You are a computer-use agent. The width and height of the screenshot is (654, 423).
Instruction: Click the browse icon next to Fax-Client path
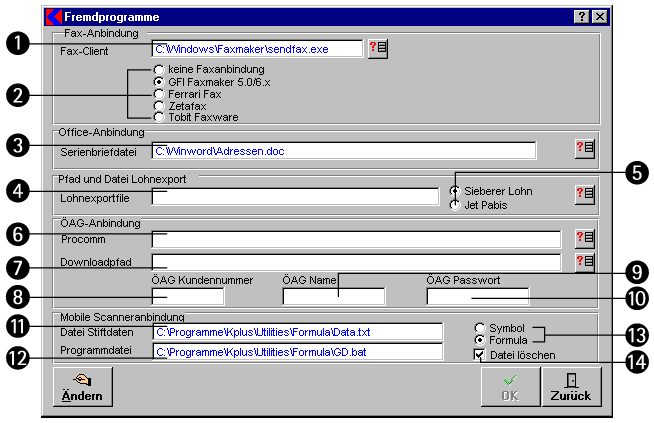[377, 49]
